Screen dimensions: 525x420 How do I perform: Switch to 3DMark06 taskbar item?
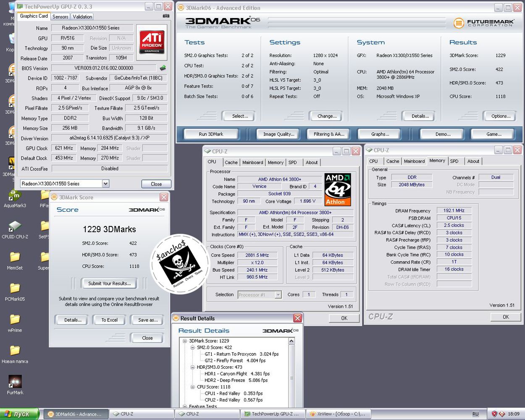point(76,414)
